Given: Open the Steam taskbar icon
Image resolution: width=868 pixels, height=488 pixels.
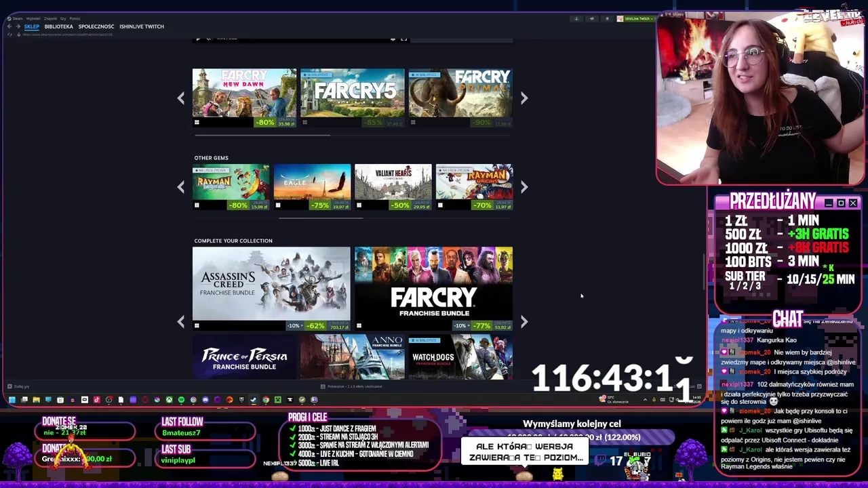Looking at the screenshot, I should [x=253, y=400].
